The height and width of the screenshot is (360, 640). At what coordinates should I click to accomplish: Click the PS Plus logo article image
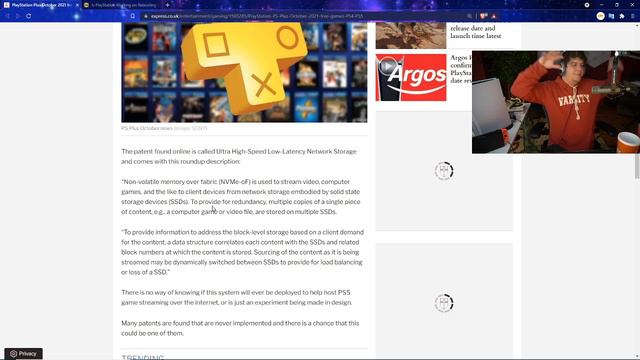(244, 72)
